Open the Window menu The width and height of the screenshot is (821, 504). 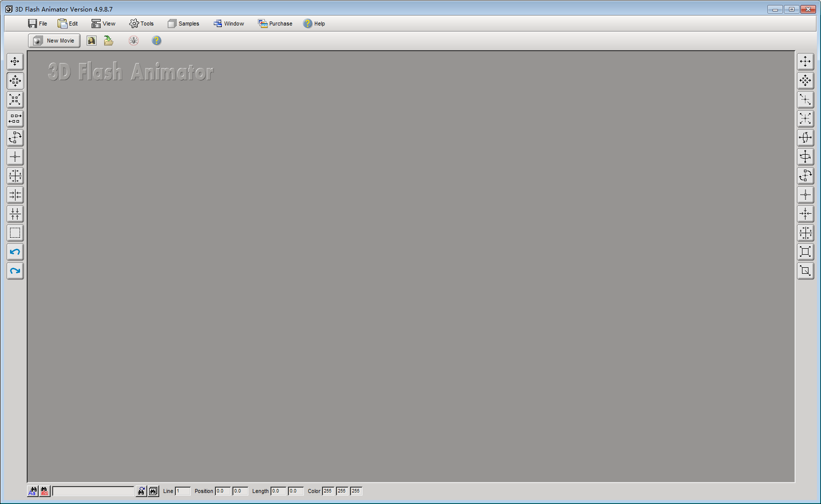(229, 24)
